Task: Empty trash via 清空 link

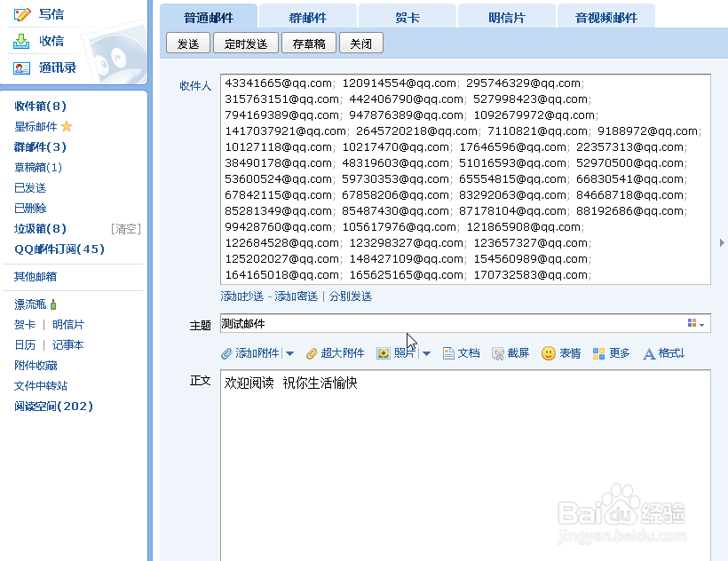Action: pyautogui.click(x=126, y=228)
